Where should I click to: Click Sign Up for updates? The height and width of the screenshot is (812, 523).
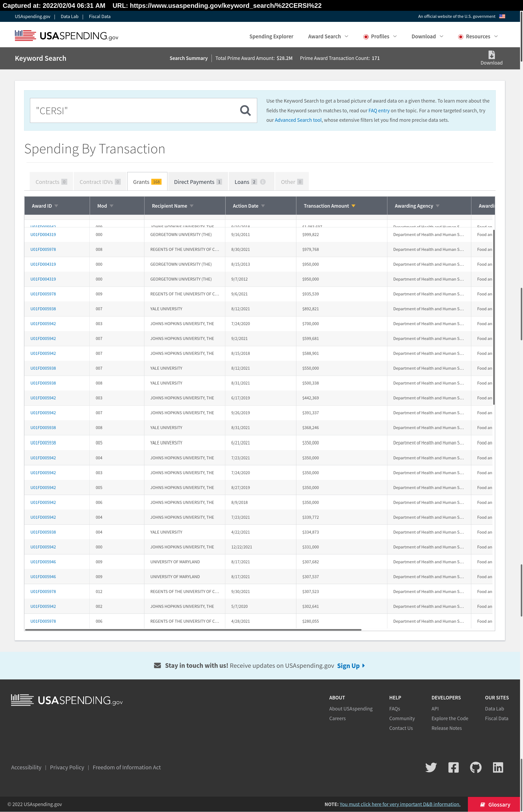[351, 666]
